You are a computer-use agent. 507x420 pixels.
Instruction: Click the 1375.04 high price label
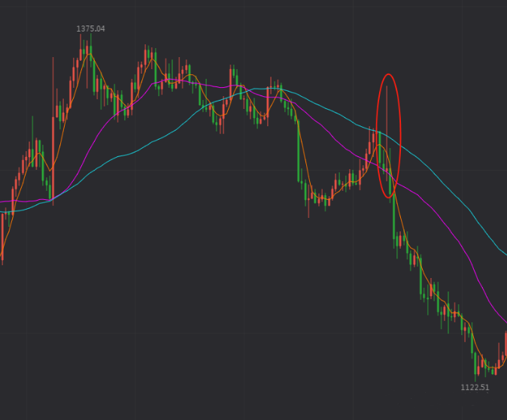tap(90, 29)
